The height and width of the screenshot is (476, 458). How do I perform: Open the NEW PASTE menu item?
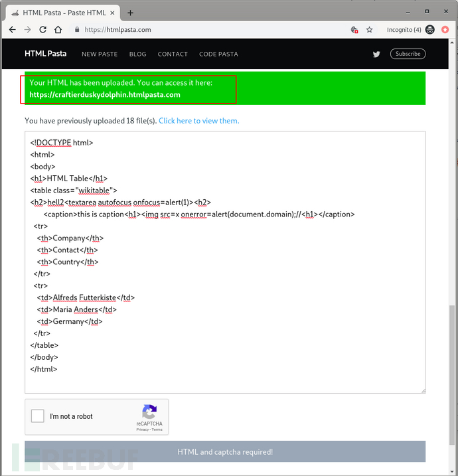coord(100,54)
